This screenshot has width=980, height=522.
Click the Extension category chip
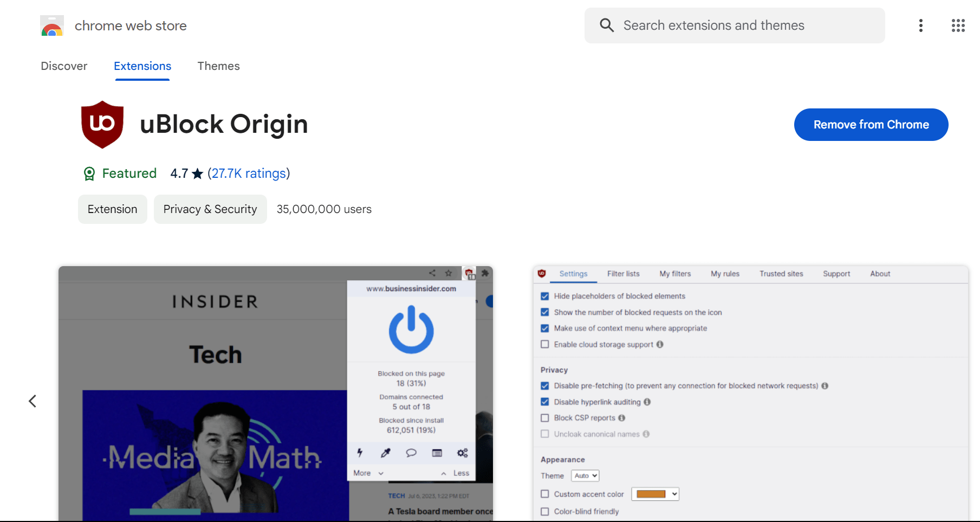113,209
